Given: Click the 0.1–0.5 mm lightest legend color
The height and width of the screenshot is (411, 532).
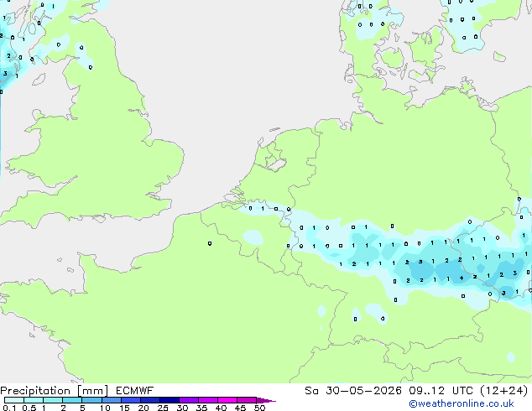Looking at the screenshot, I should click(14, 400).
